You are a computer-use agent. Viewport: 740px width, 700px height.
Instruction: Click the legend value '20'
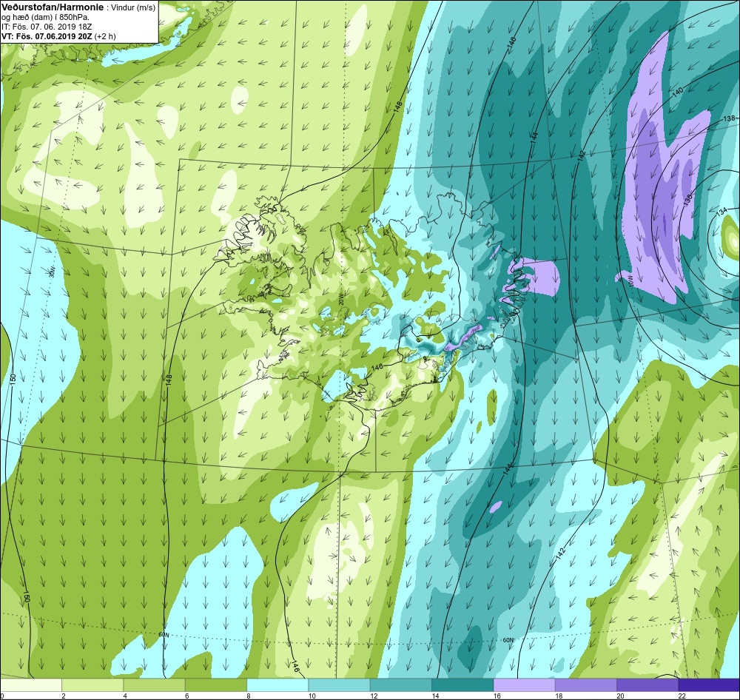(620, 696)
